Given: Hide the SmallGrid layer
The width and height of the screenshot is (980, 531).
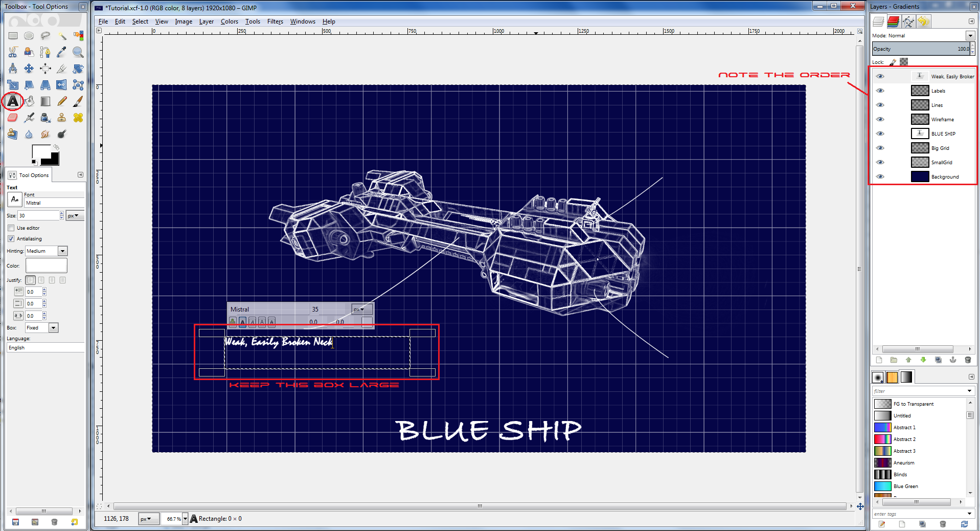Looking at the screenshot, I should 880,162.
